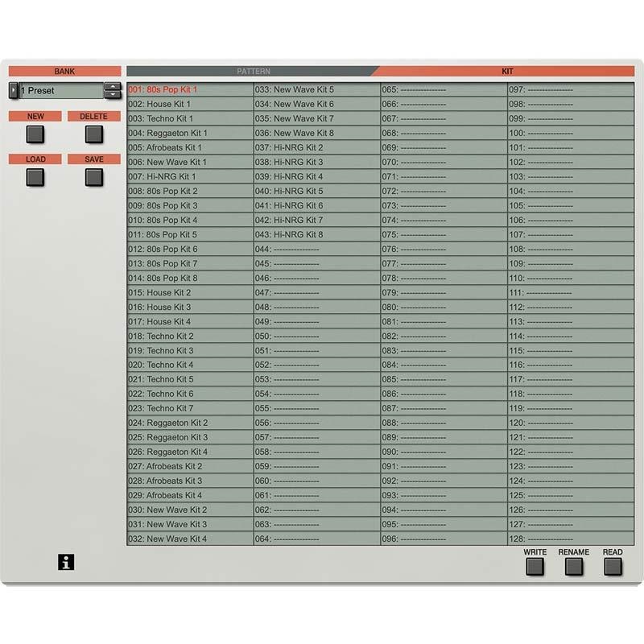Click the square button under NEW
The image size is (644, 644).
tap(35, 134)
